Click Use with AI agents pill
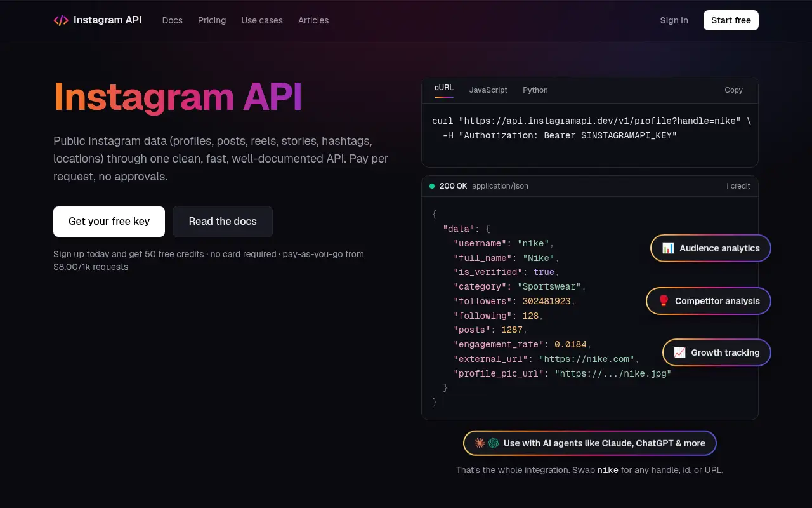This screenshot has width=812, height=508. tap(590, 443)
